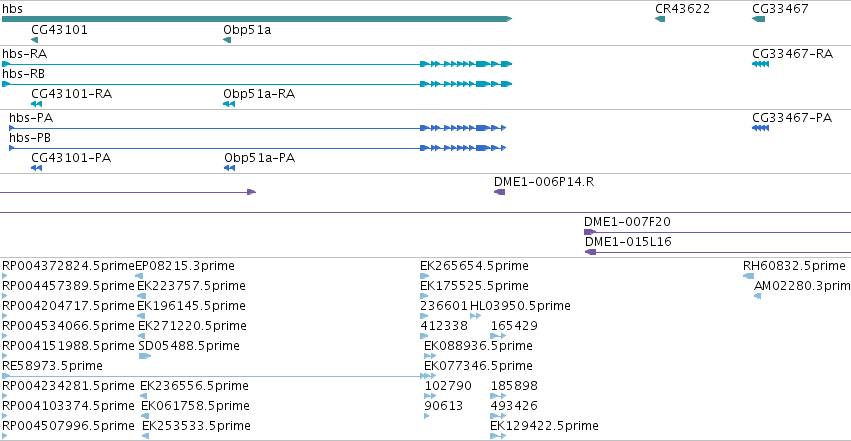Select the CR43622 gene arrow glyph
Viewport: 851px width, 441px height.
click(660, 19)
